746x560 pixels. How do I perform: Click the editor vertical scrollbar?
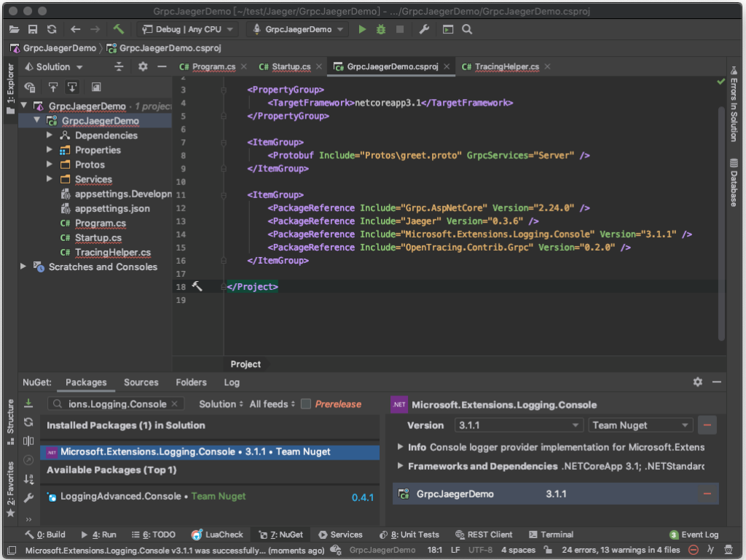(721, 224)
